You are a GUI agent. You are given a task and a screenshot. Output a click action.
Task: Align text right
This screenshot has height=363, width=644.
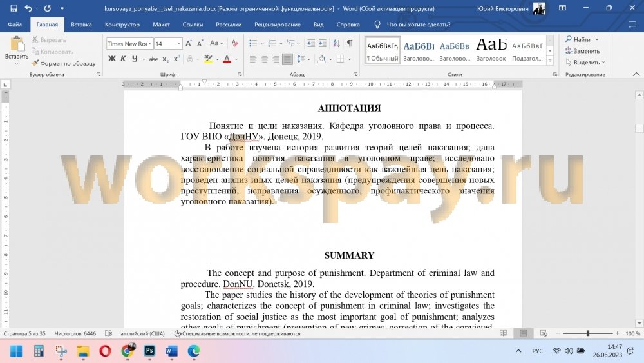point(276,59)
